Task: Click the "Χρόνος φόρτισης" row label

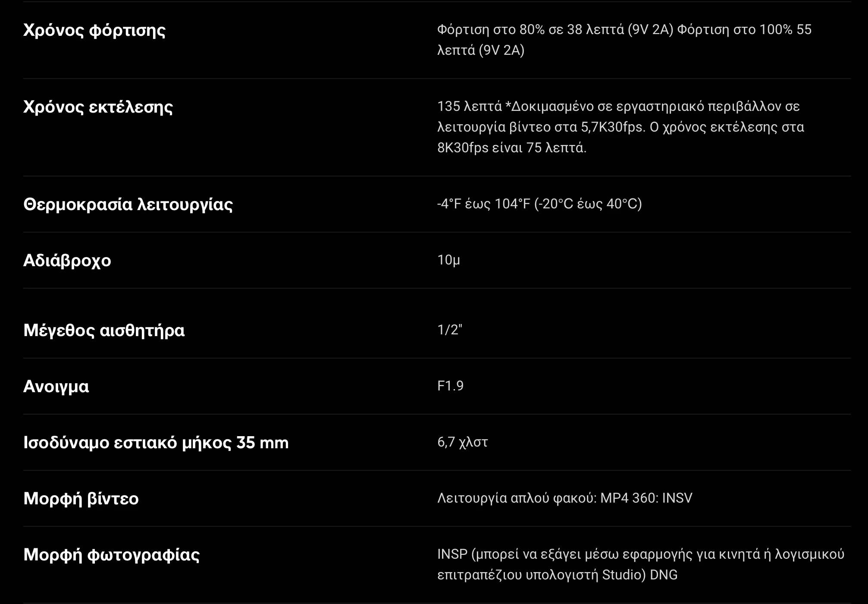Action: click(x=94, y=30)
